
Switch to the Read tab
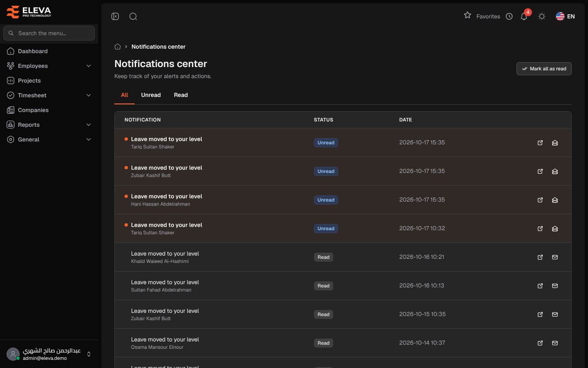pyautogui.click(x=181, y=95)
